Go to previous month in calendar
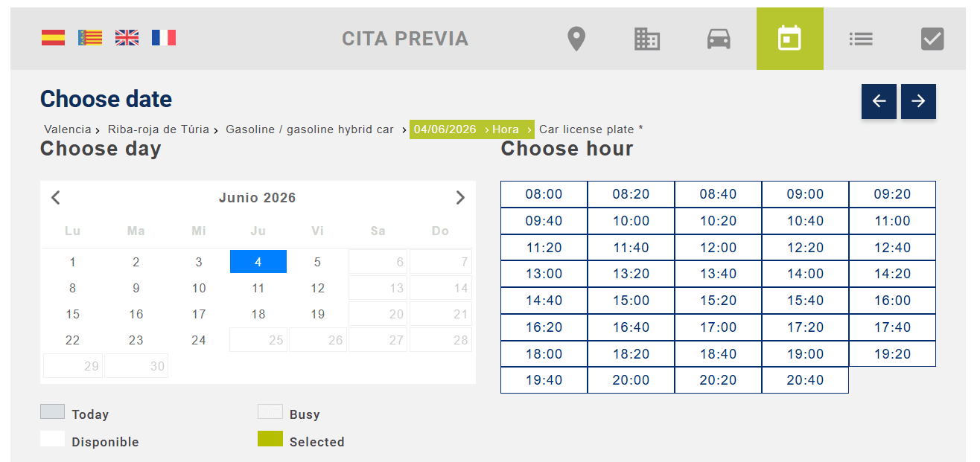The height and width of the screenshot is (462, 980). point(56,197)
